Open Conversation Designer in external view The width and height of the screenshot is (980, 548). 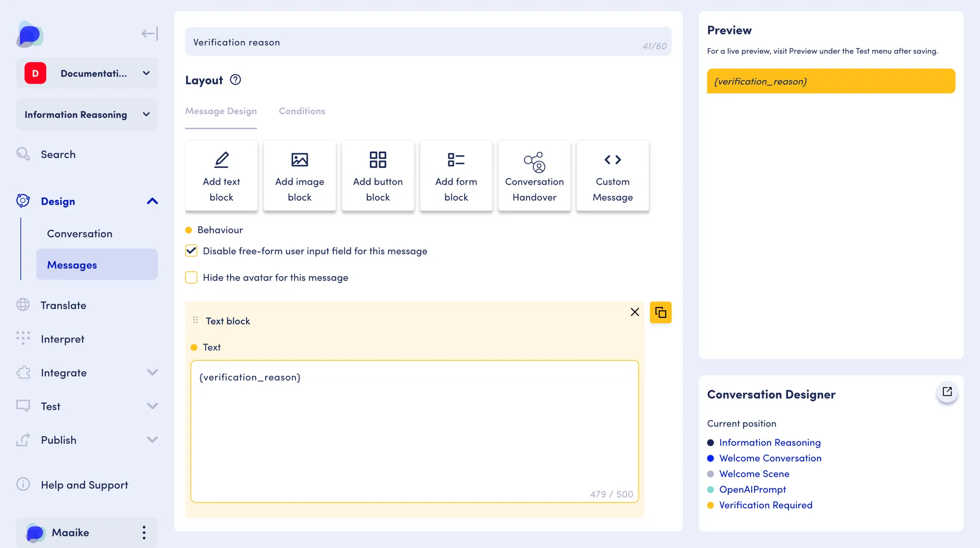click(x=947, y=392)
